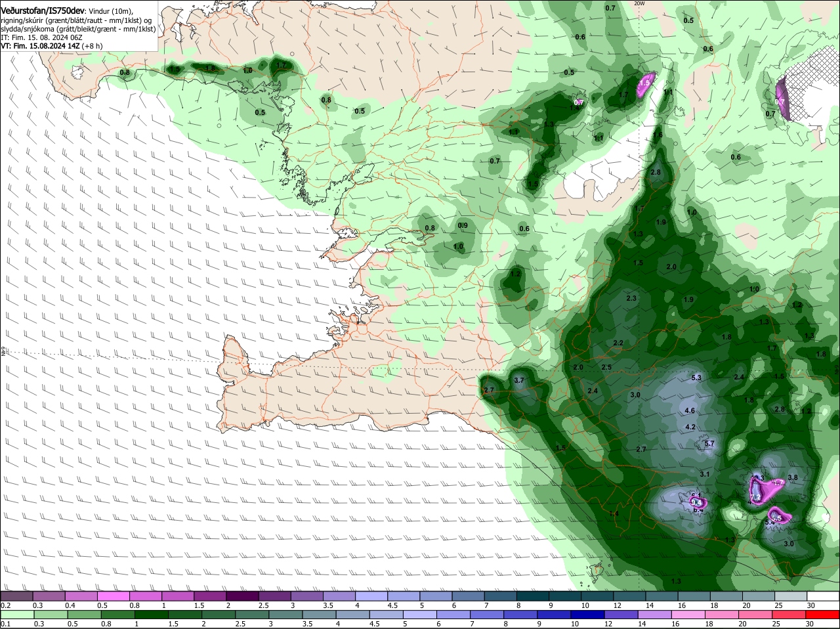This screenshot has width=840, height=629.
Task: Click the Veðurstofan/IS750dev title text
Action: 43,11
